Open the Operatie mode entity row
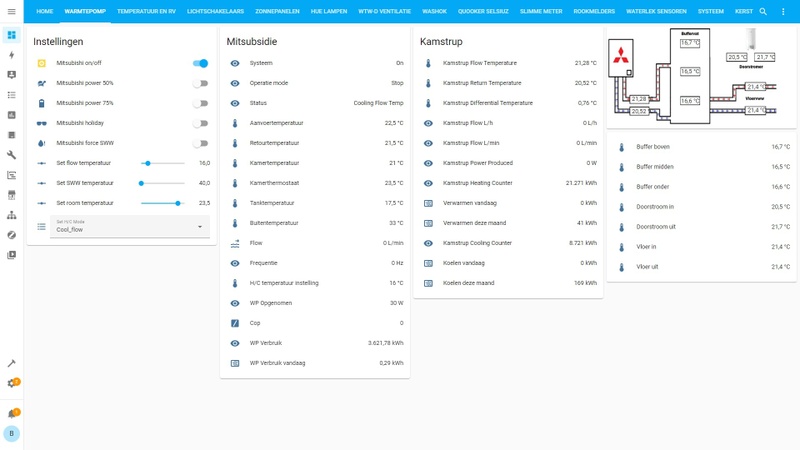 315,83
